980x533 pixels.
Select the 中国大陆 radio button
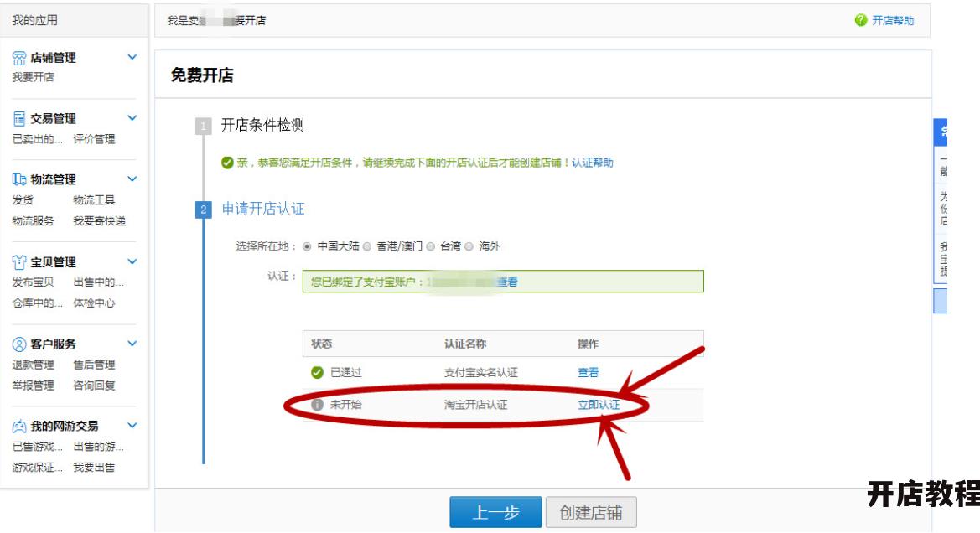pyautogui.click(x=307, y=247)
